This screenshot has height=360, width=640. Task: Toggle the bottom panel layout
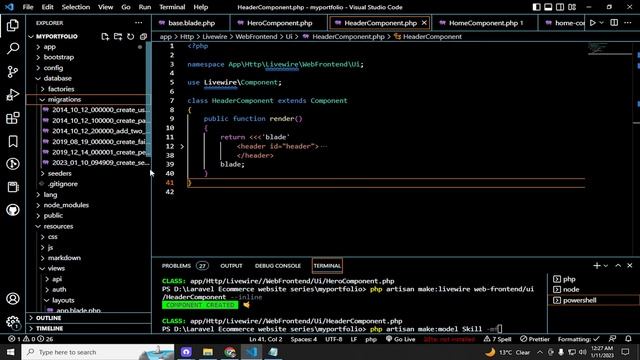click(548, 7)
